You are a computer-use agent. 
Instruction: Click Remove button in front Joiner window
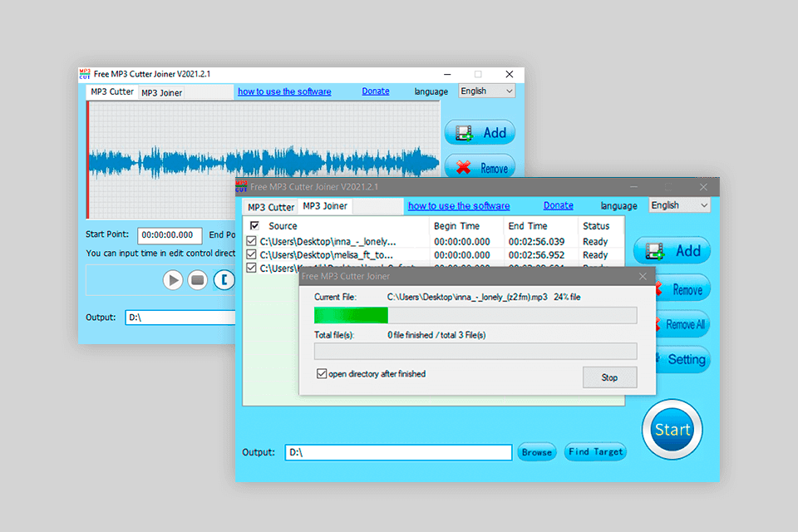click(x=682, y=289)
